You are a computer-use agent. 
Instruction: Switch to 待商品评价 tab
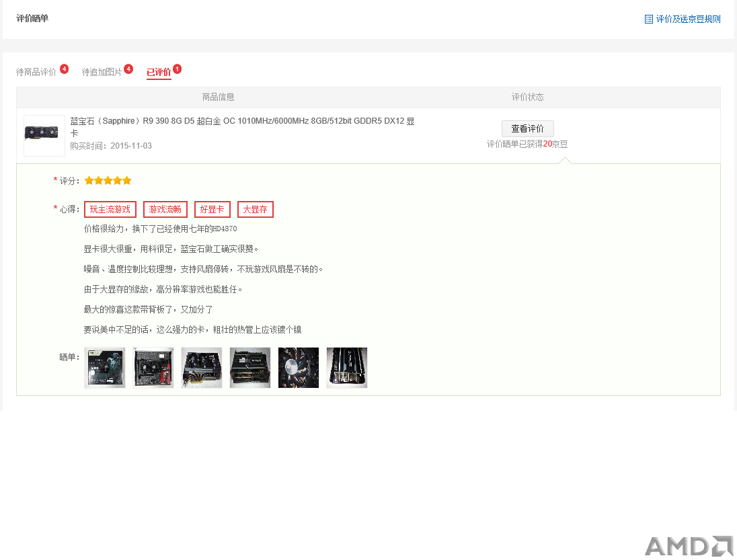pos(36,72)
